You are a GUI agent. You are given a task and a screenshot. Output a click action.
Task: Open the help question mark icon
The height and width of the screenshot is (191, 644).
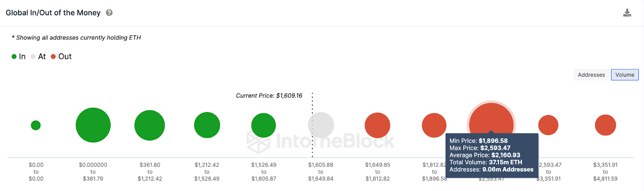click(x=109, y=13)
